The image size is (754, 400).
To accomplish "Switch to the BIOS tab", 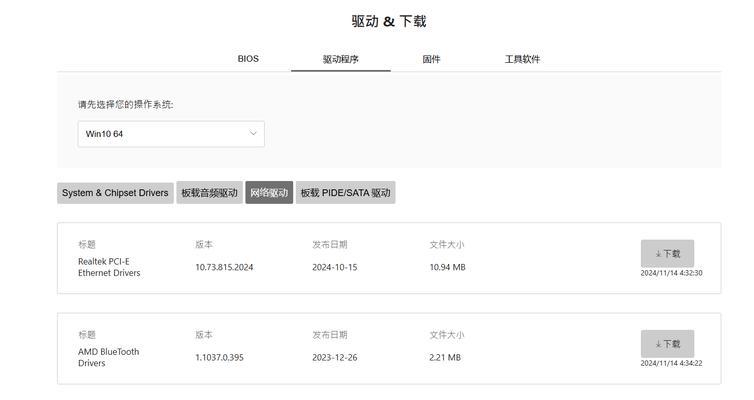I will (248, 59).
